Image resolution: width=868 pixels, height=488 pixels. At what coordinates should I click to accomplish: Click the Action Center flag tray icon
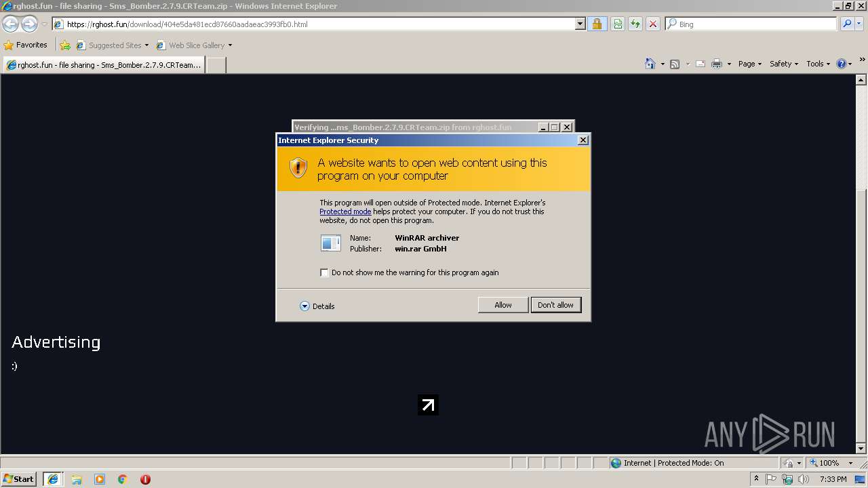click(x=771, y=479)
